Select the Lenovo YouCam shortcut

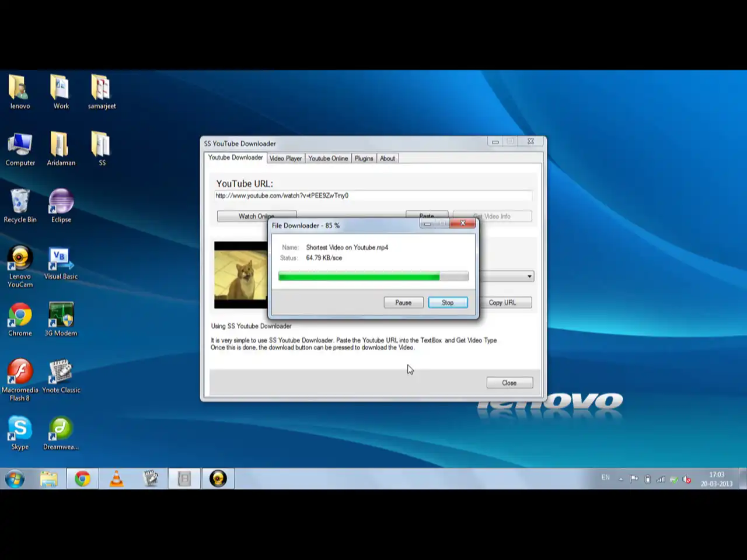pos(20,267)
